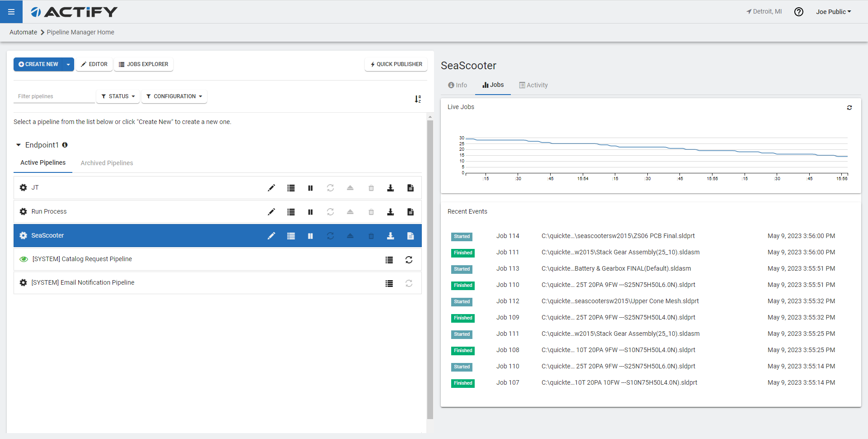
Task: Switch to Archived Pipelines tab
Action: [107, 163]
